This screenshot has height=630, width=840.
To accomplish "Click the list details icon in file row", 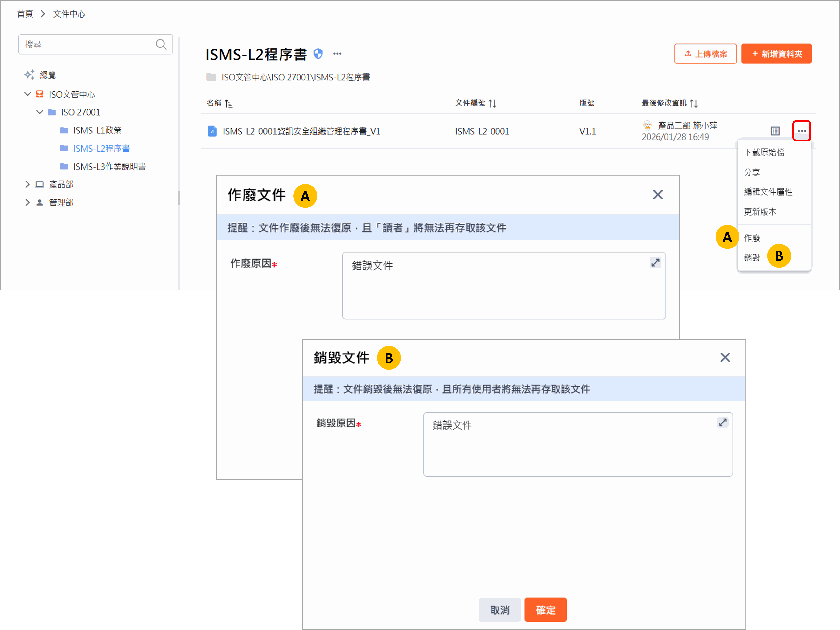I will (775, 131).
